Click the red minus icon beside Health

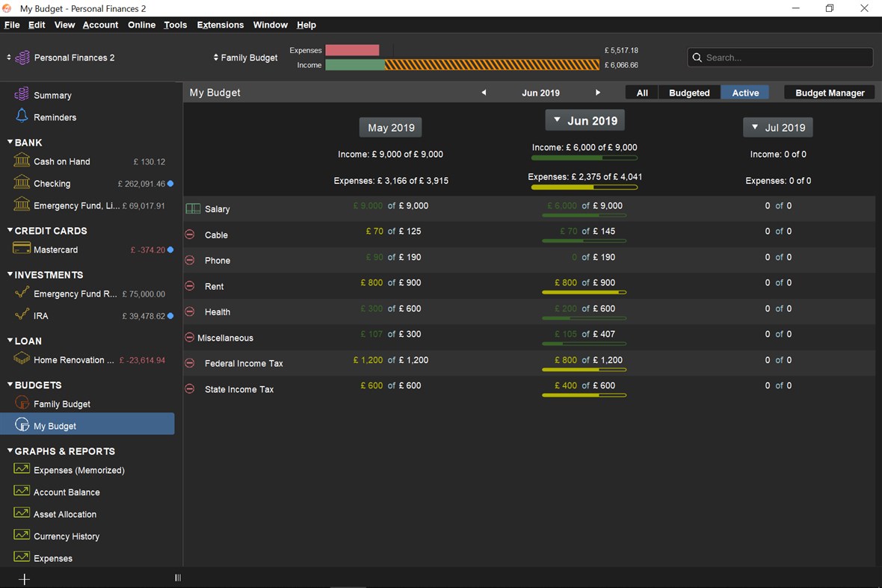pyautogui.click(x=190, y=312)
